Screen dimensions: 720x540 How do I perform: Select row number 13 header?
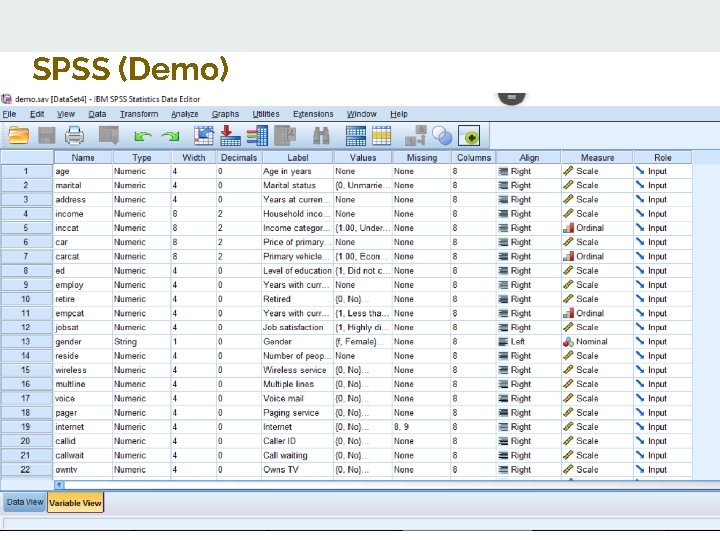click(x=26, y=342)
